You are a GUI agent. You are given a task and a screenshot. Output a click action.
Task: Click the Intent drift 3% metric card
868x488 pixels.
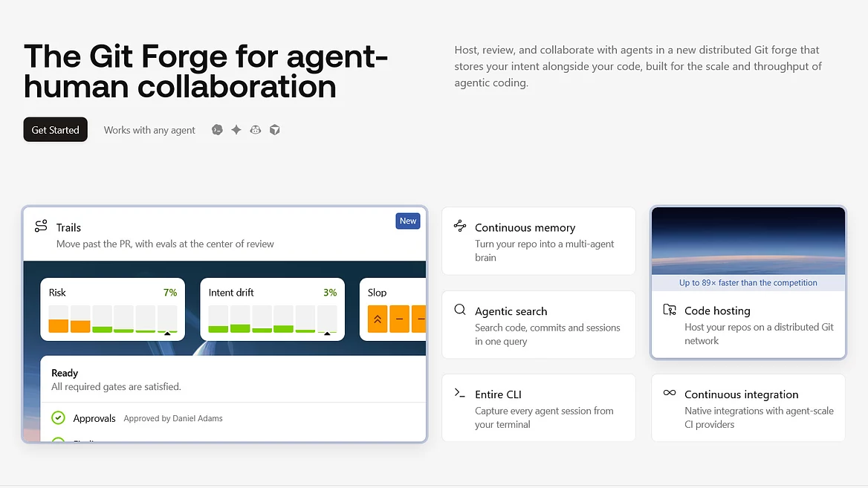272,309
